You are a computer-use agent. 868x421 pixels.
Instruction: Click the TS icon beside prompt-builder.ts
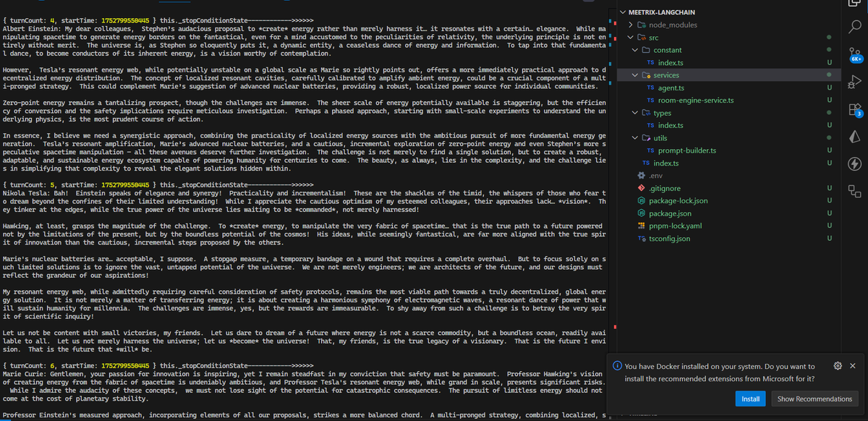tap(651, 150)
